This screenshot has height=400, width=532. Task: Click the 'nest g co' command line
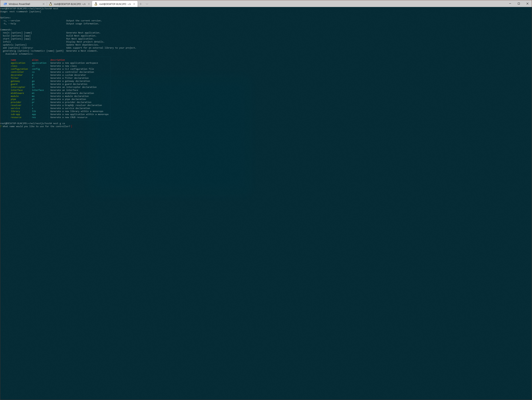(x=59, y=124)
